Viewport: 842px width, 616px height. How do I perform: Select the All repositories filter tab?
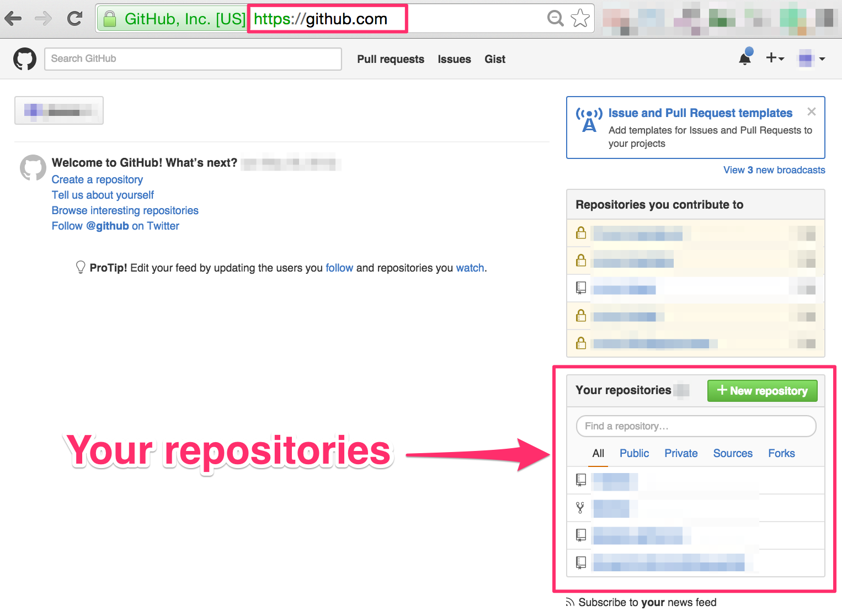(598, 453)
